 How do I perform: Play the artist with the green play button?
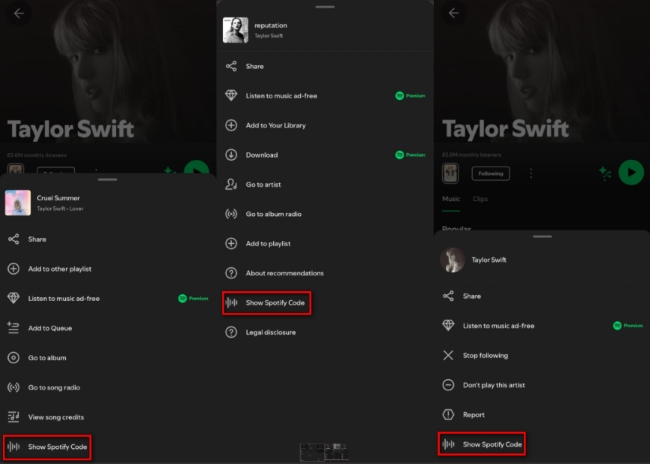631,172
